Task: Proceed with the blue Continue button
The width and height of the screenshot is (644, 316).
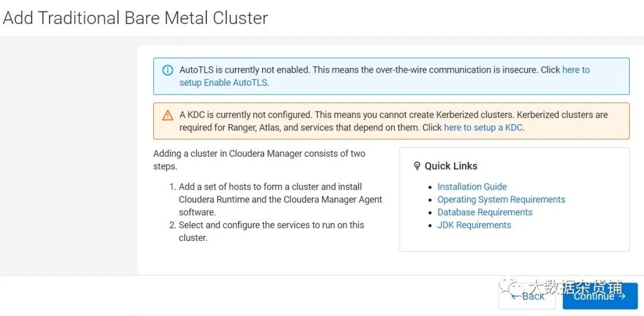Action: click(x=600, y=296)
